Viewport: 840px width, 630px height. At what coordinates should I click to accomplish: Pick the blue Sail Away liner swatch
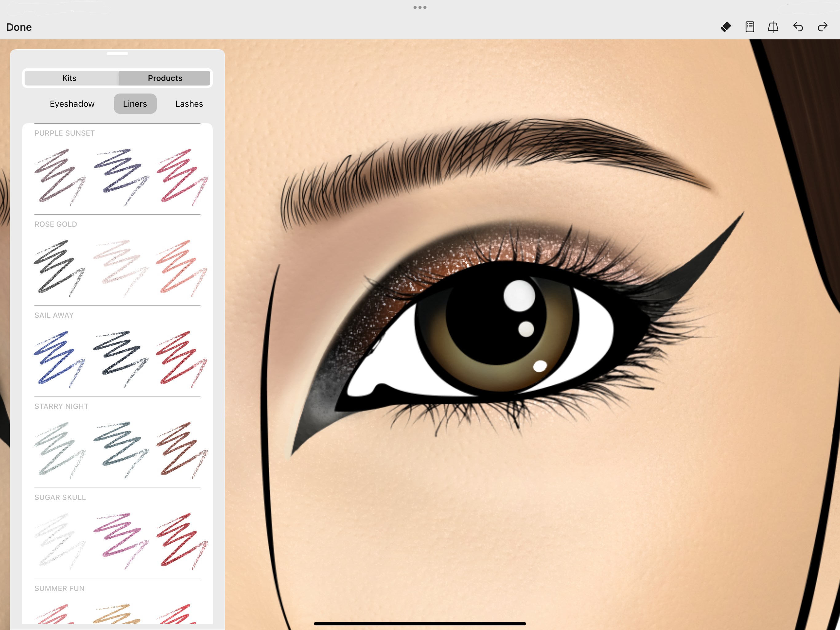(60, 359)
